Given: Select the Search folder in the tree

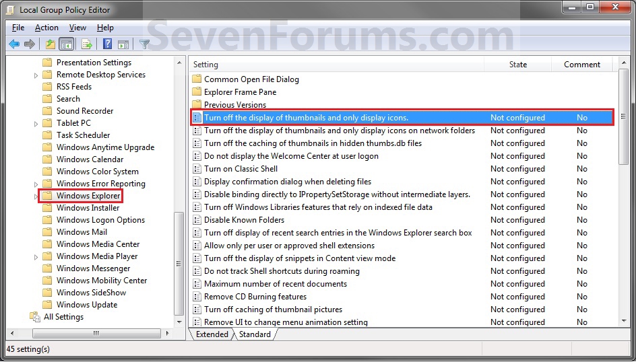Looking at the screenshot, I should (68, 99).
